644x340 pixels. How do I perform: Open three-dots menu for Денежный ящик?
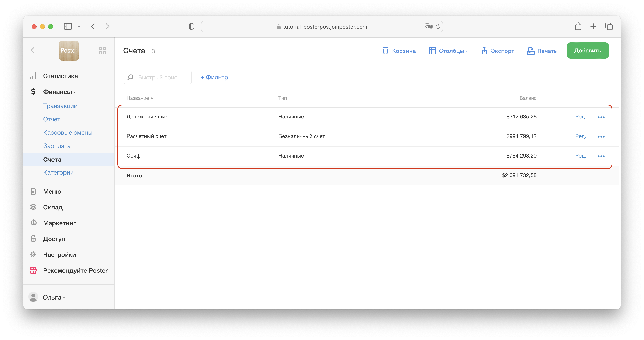pyautogui.click(x=601, y=117)
